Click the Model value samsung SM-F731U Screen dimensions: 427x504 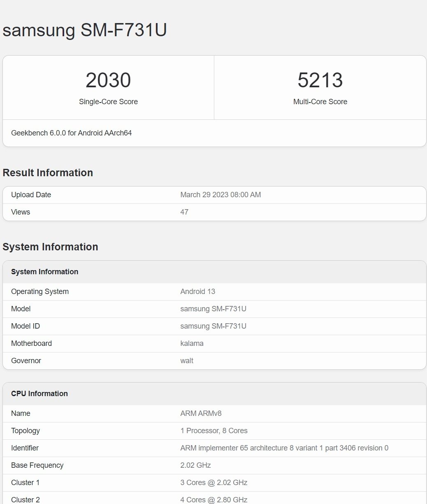click(213, 309)
